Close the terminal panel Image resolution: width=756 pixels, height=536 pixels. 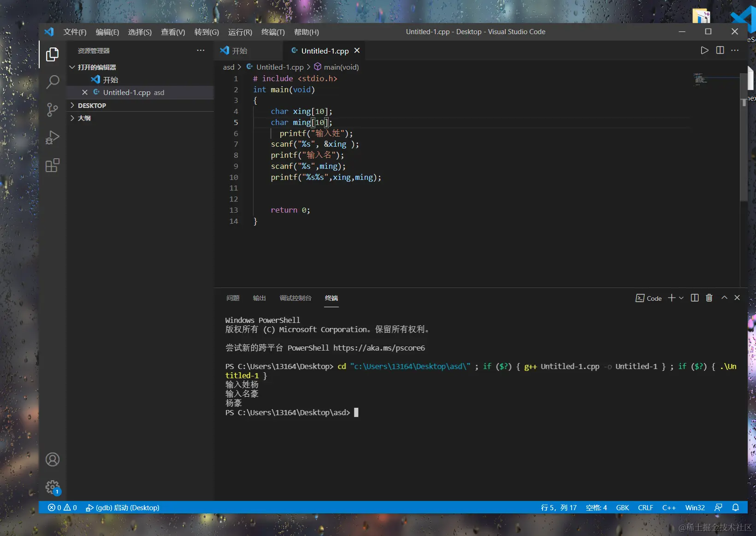(737, 298)
